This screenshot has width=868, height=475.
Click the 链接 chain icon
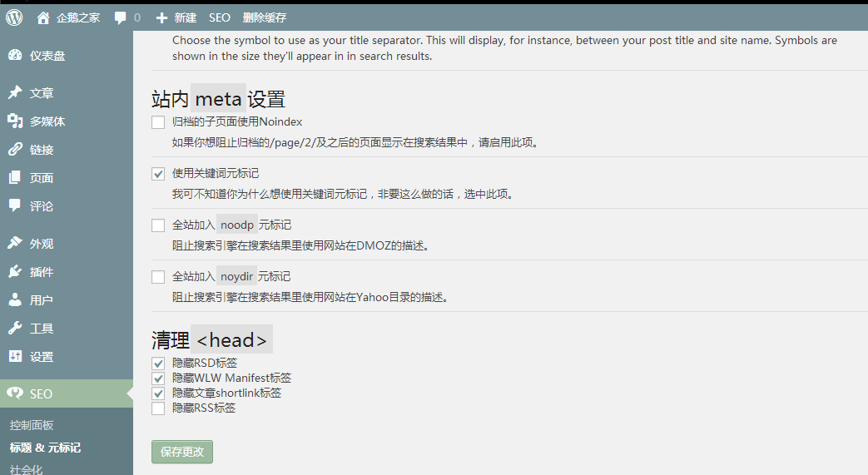tap(15, 149)
